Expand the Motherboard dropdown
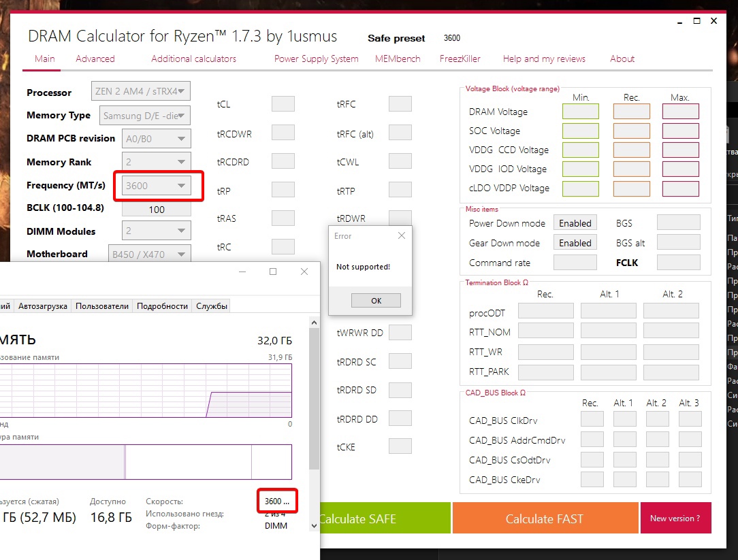This screenshot has width=738, height=560. point(150,254)
